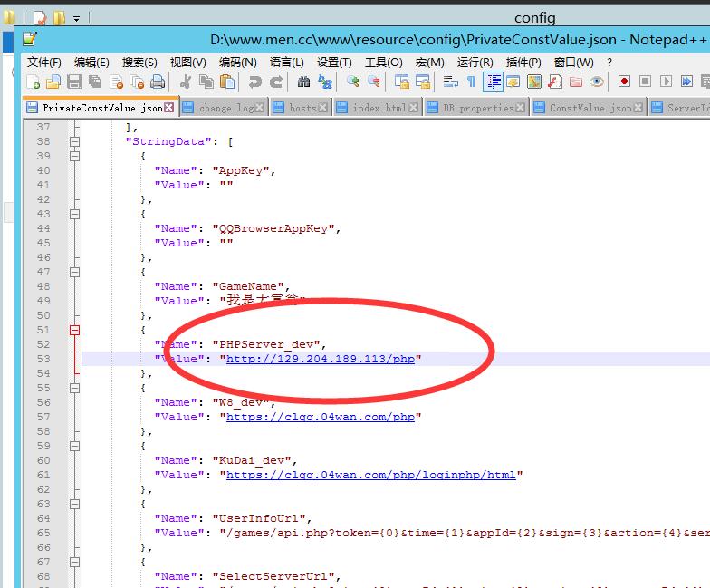Image resolution: width=710 pixels, height=588 pixels.
Task: Collapse the W8_dev fold at line 55
Action: [x=74, y=388]
